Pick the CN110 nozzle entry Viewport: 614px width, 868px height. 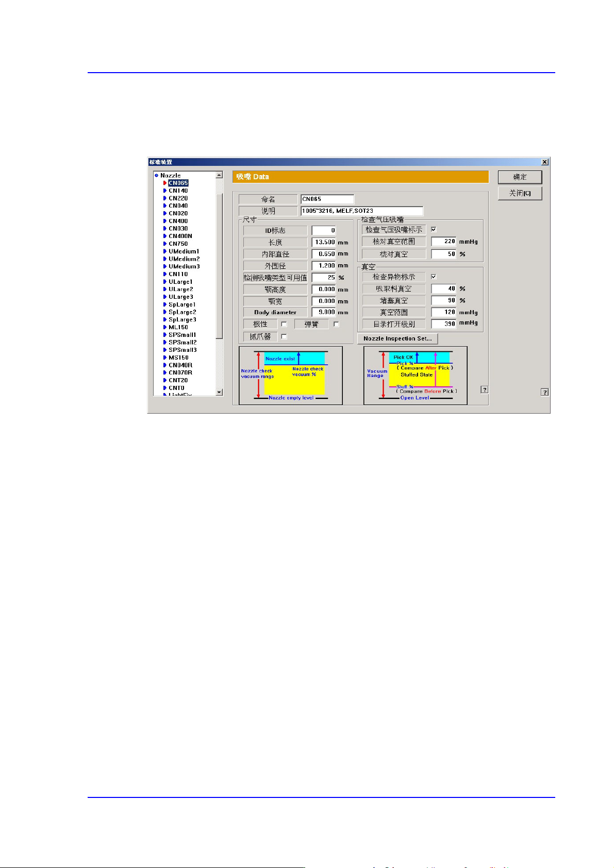click(178, 274)
